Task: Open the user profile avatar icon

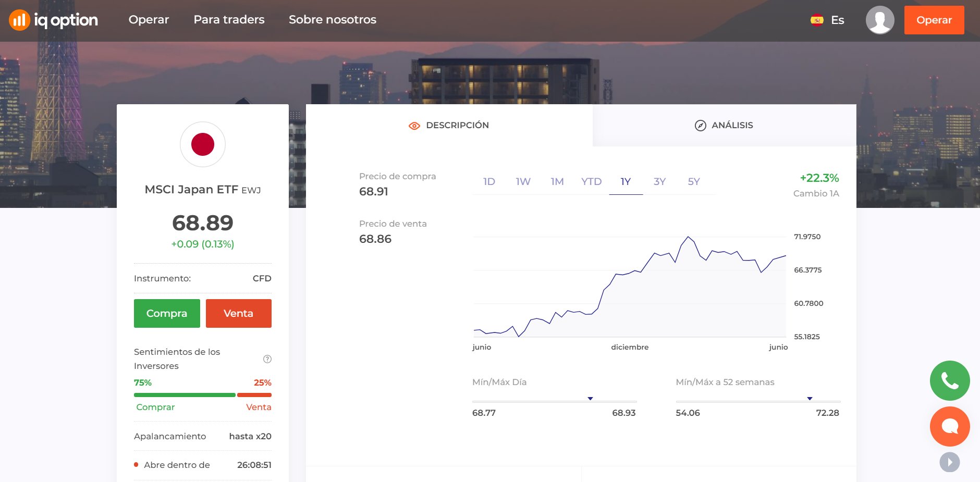Action: click(880, 20)
